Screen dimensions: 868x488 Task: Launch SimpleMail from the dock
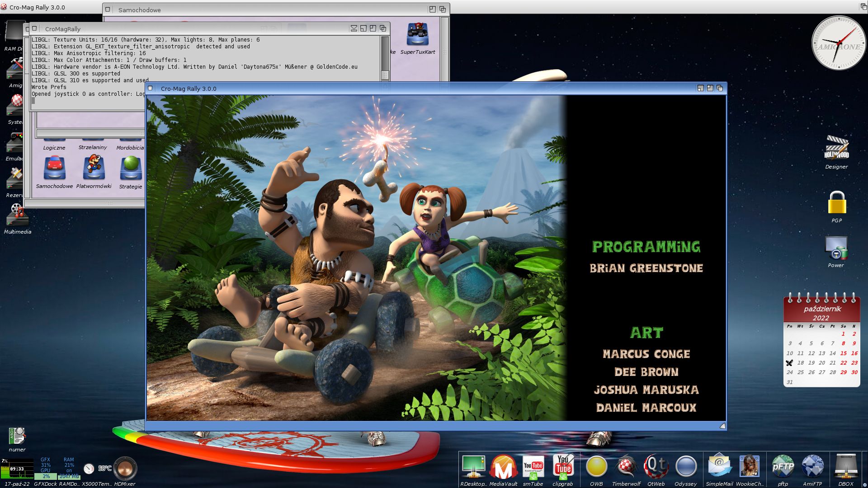(x=719, y=465)
